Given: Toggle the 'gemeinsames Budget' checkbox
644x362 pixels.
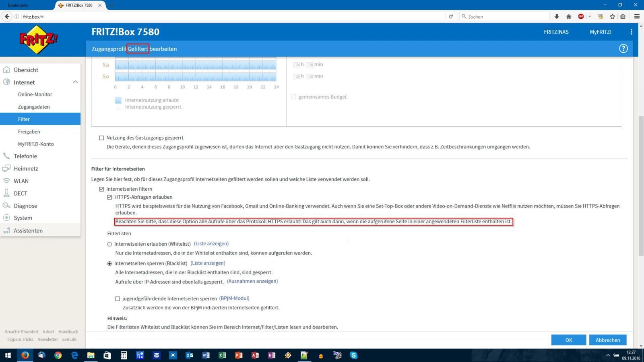Looking at the screenshot, I should [x=293, y=97].
